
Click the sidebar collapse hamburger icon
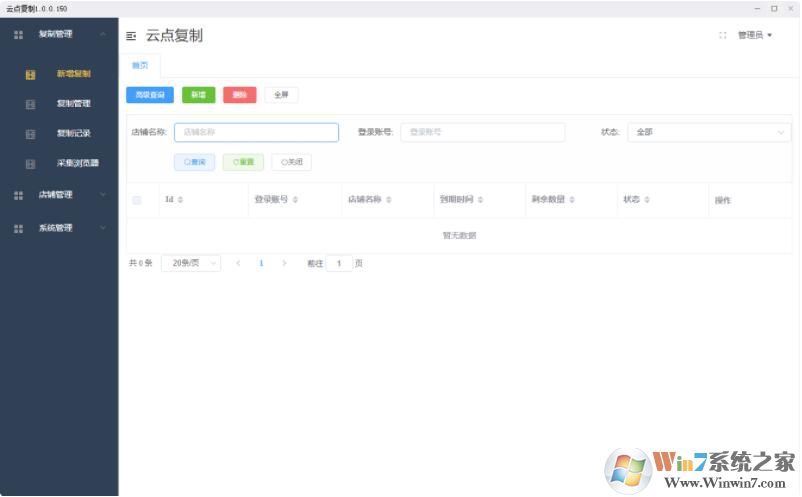pos(131,36)
